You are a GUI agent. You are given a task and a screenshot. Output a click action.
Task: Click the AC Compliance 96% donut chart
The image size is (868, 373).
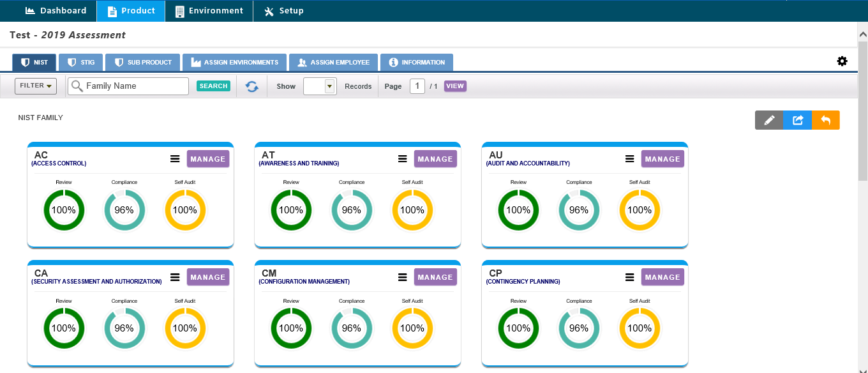pyautogui.click(x=124, y=210)
